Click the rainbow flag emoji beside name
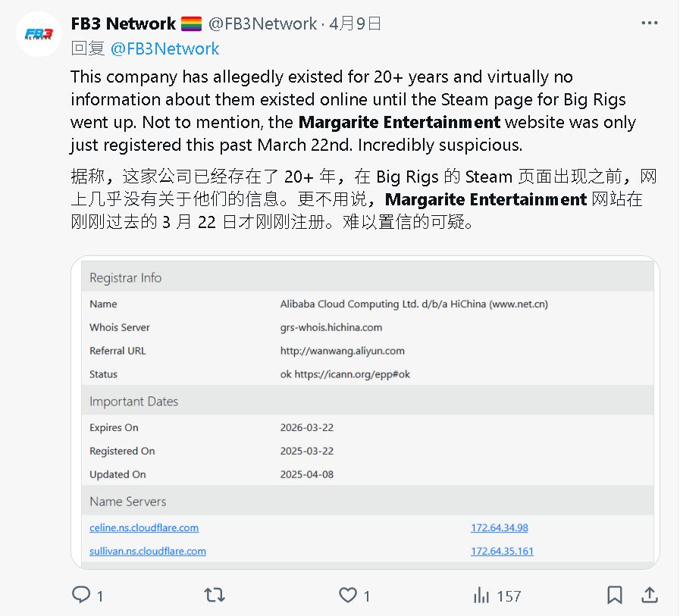Screen dimensions: 680x616 [191, 23]
